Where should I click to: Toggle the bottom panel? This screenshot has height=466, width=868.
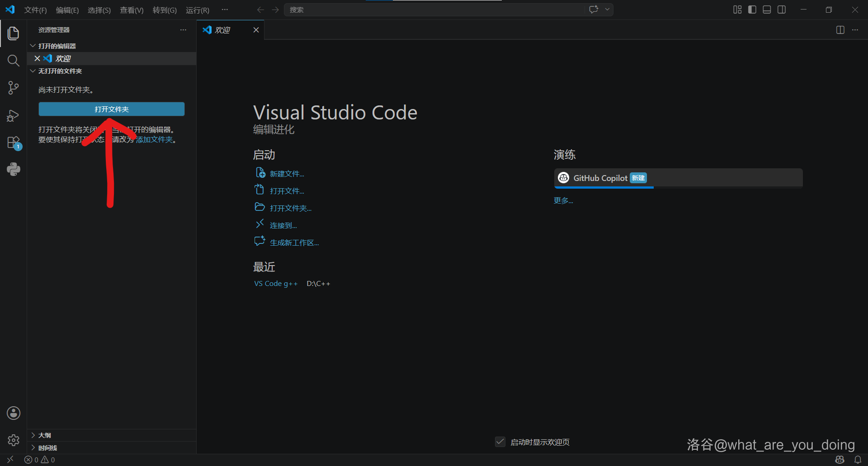[x=767, y=10]
